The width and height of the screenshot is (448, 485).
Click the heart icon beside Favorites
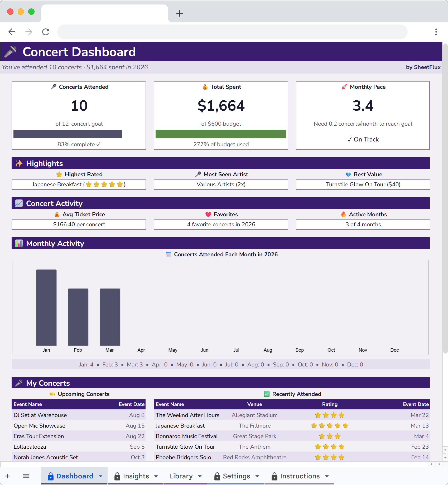click(208, 214)
